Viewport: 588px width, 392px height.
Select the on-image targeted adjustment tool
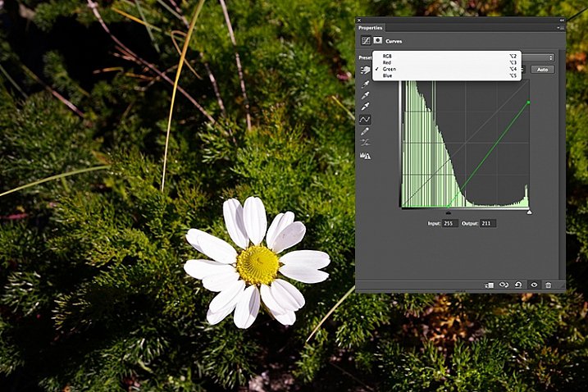(365, 71)
